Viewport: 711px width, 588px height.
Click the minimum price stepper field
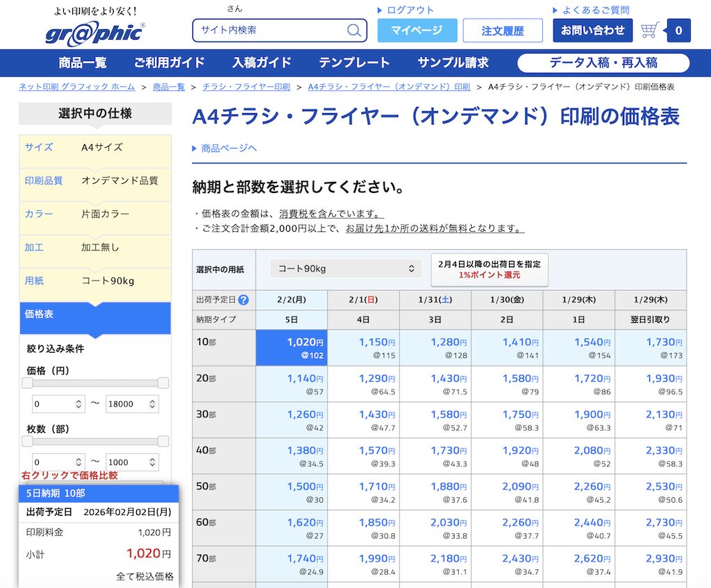tap(58, 404)
